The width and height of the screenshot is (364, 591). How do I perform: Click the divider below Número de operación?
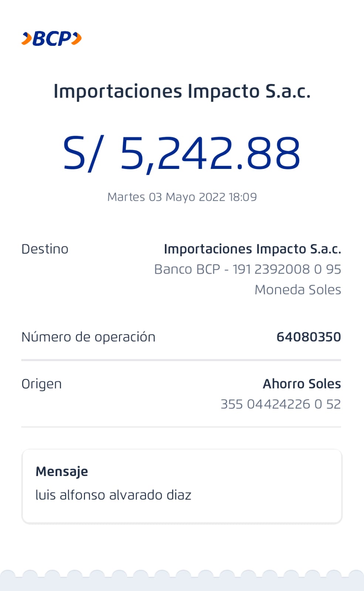(181, 360)
